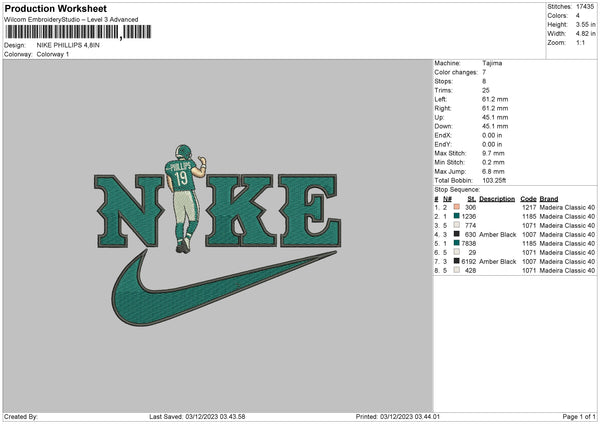Select stitch count 306 in stop row 1
Viewport: 600px width, 424px height.
(471, 207)
